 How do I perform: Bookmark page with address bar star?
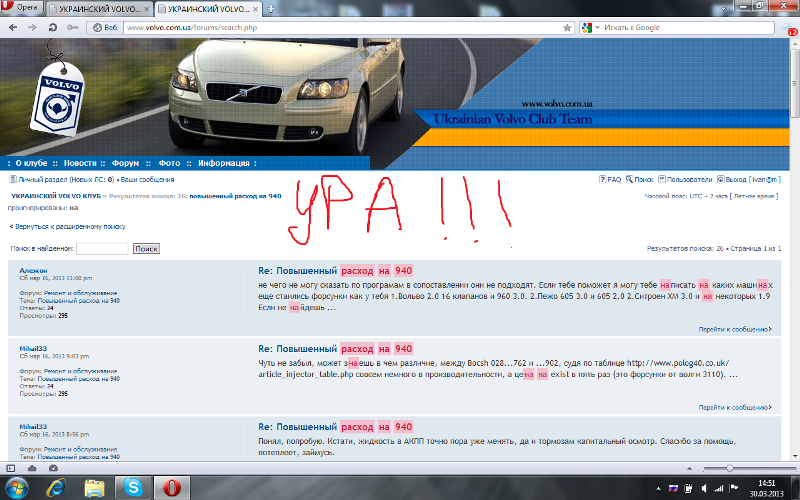565,27
